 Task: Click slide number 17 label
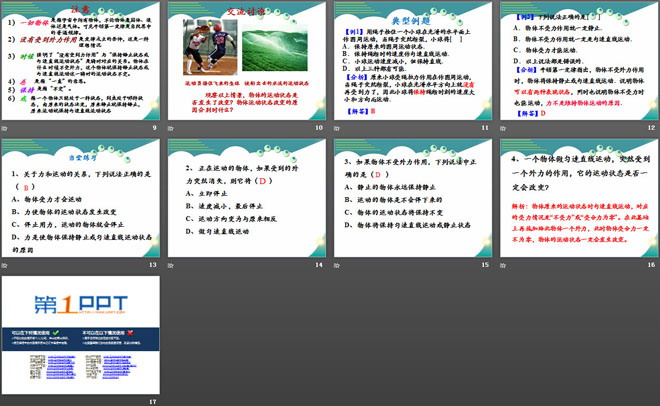[153, 402]
